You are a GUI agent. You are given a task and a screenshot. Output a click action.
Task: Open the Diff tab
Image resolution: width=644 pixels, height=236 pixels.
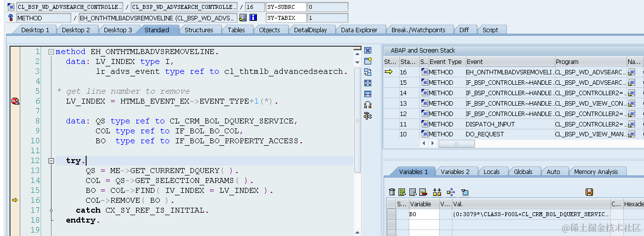point(464,30)
